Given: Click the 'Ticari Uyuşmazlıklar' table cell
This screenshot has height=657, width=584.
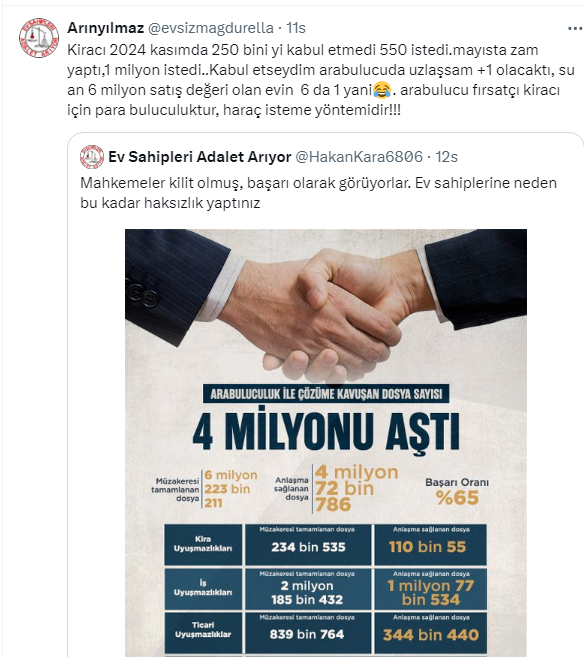Looking at the screenshot, I should coord(203,630).
